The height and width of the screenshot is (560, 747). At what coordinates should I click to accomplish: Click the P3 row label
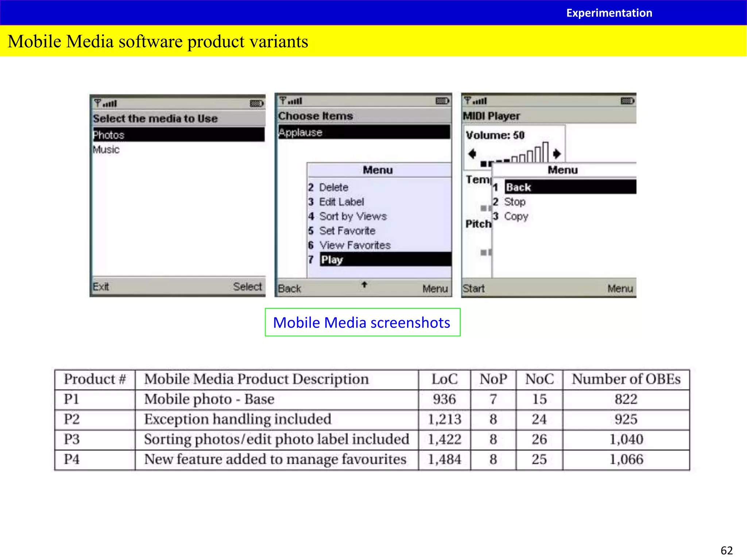tap(71, 439)
